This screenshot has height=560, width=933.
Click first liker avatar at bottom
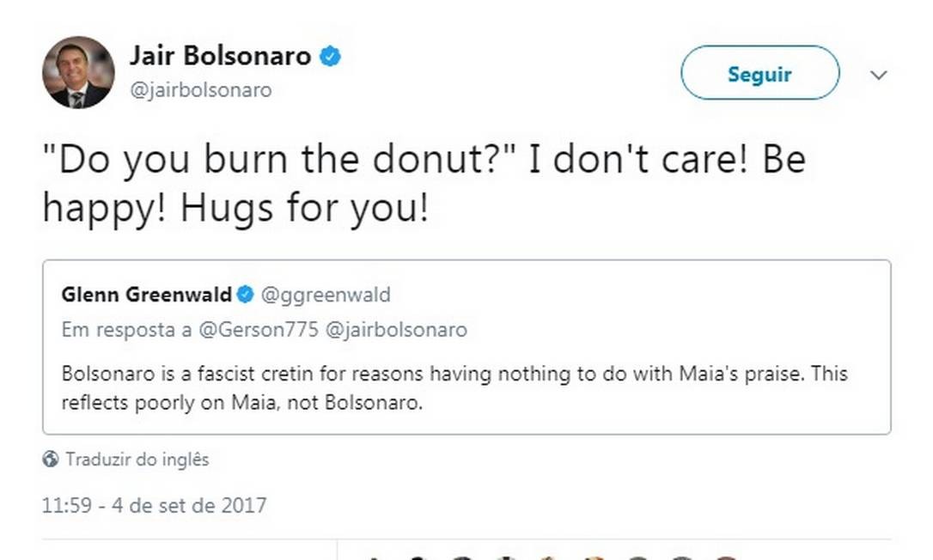[x=375, y=557]
